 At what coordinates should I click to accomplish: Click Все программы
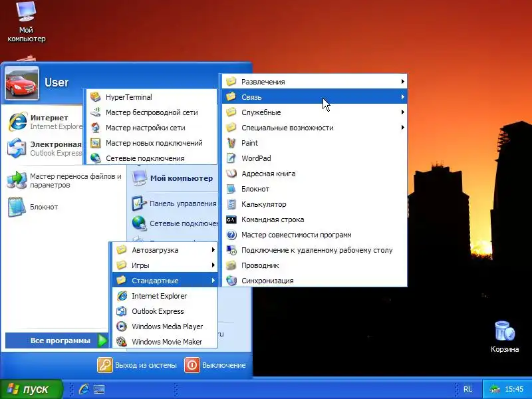(57, 340)
